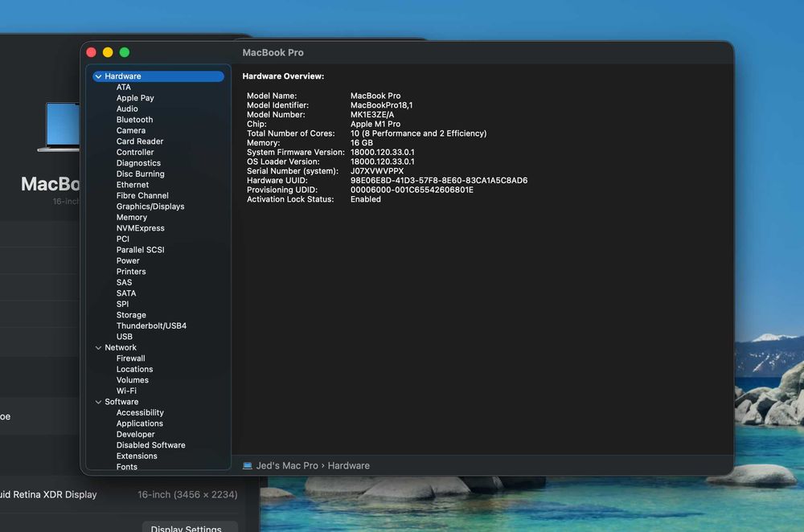Image resolution: width=804 pixels, height=532 pixels.
Task: Select Fibre Channel in the sidebar
Action: pyautogui.click(x=142, y=195)
